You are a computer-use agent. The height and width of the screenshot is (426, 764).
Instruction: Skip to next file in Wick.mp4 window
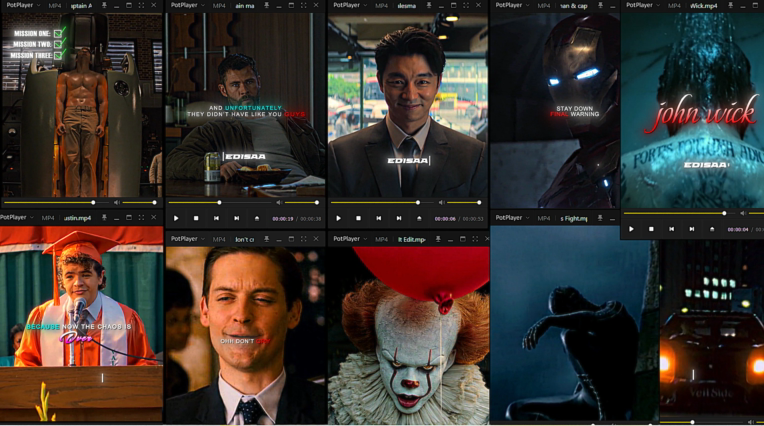[691, 229]
